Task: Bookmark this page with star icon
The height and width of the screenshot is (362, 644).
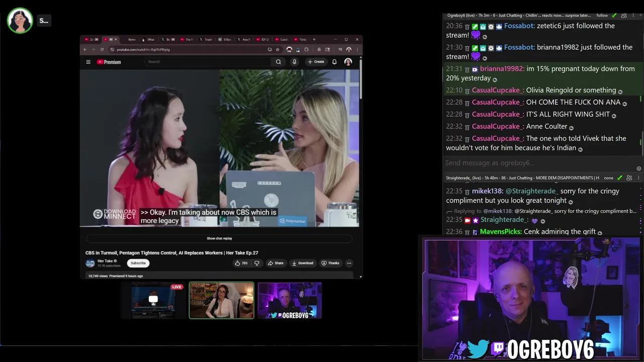Action: pyautogui.click(x=277, y=49)
